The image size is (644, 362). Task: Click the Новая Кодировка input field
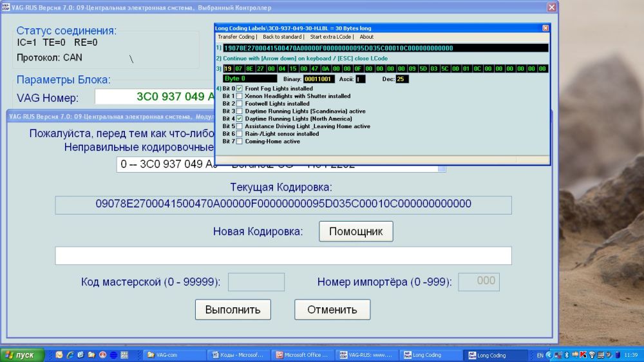283,256
